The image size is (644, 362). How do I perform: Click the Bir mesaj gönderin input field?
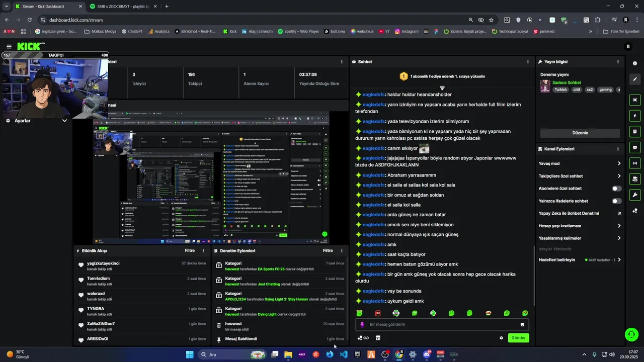(x=443, y=324)
